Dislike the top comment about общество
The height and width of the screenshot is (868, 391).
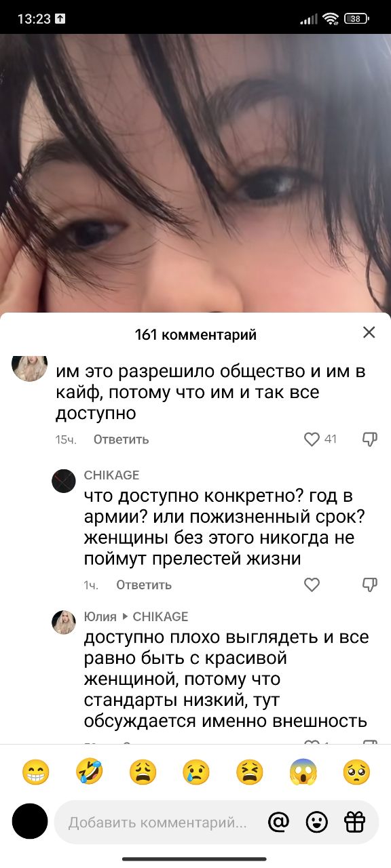370,439
